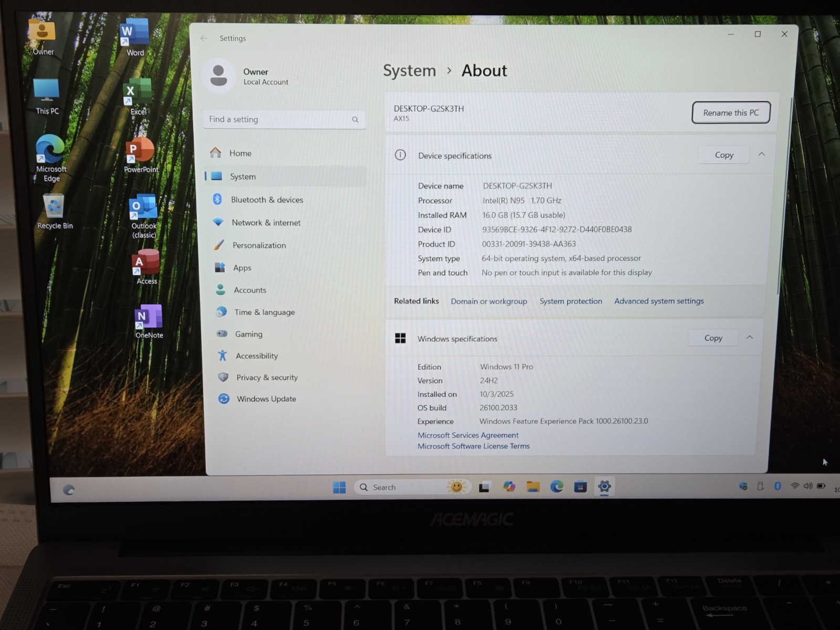Image resolution: width=840 pixels, height=630 pixels.
Task: Click the Windows 11 Pro edition text
Action: (x=507, y=367)
